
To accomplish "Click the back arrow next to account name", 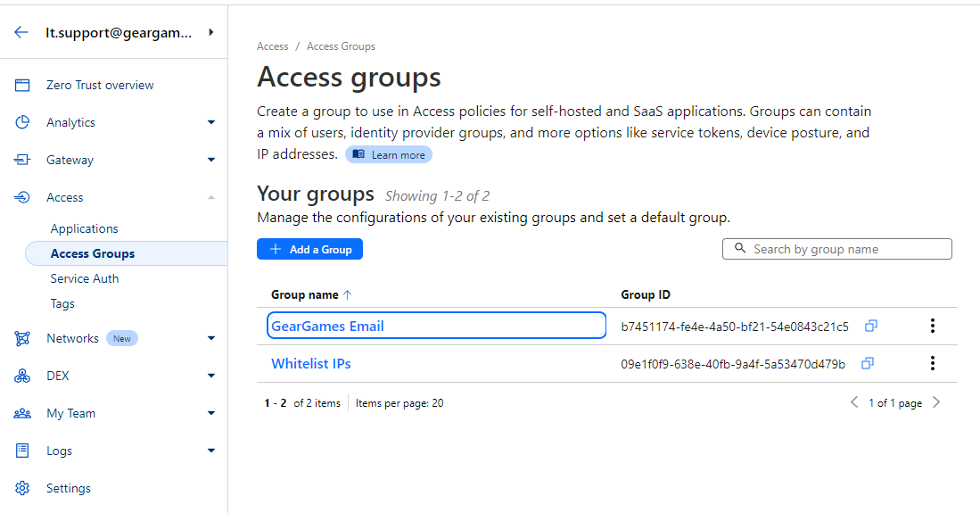I will (x=21, y=32).
